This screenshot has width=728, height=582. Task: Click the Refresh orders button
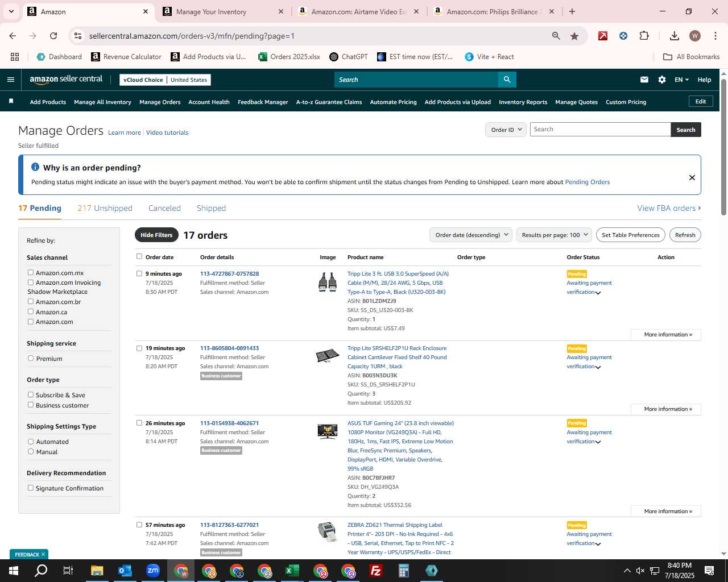click(685, 235)
